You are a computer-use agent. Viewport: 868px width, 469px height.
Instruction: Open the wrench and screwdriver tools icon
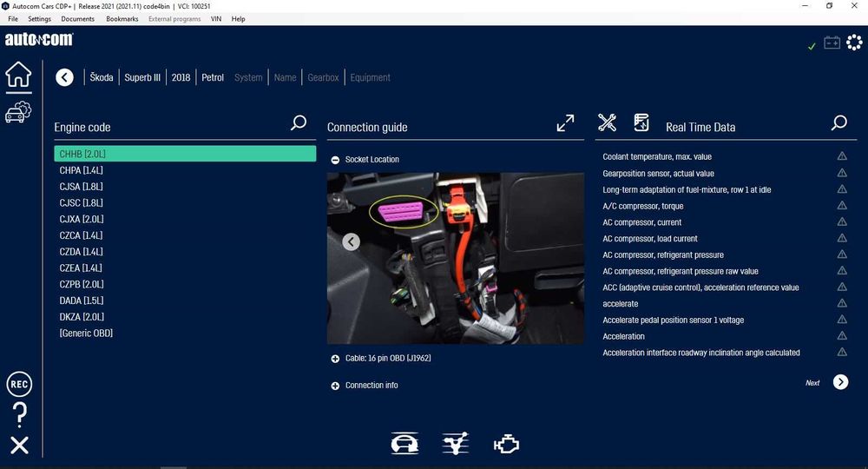pos(608,122)
